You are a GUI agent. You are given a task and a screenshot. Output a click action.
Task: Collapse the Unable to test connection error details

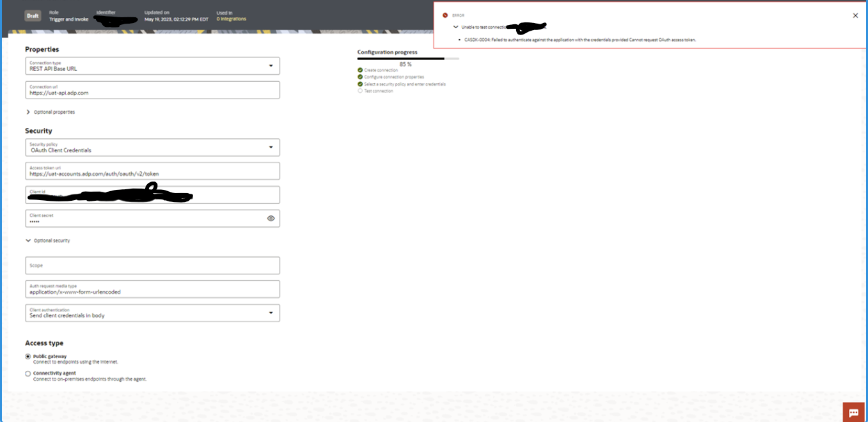455,26
